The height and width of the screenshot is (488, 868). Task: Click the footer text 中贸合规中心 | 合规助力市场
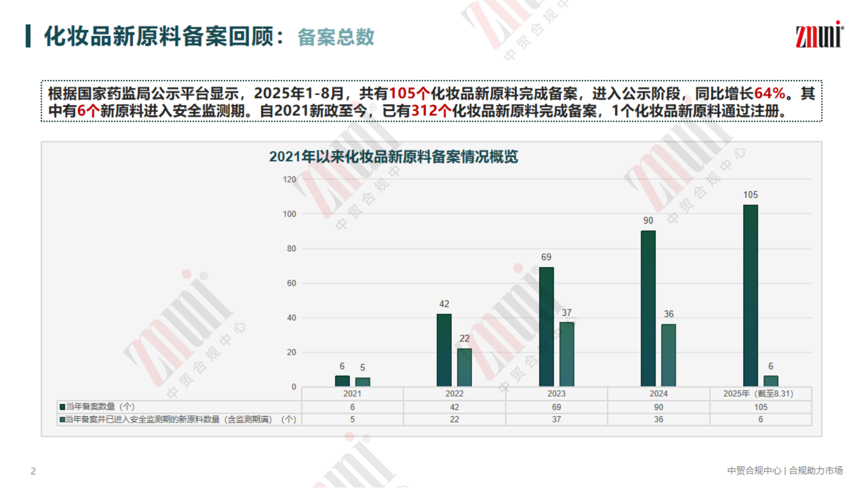click(785, 470)
